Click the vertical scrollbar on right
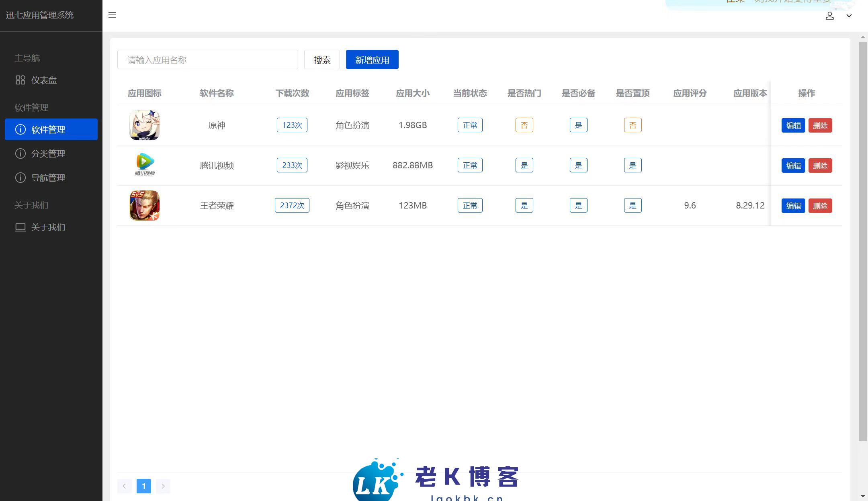This screenshot has height=501, width=868. point(862,241)
